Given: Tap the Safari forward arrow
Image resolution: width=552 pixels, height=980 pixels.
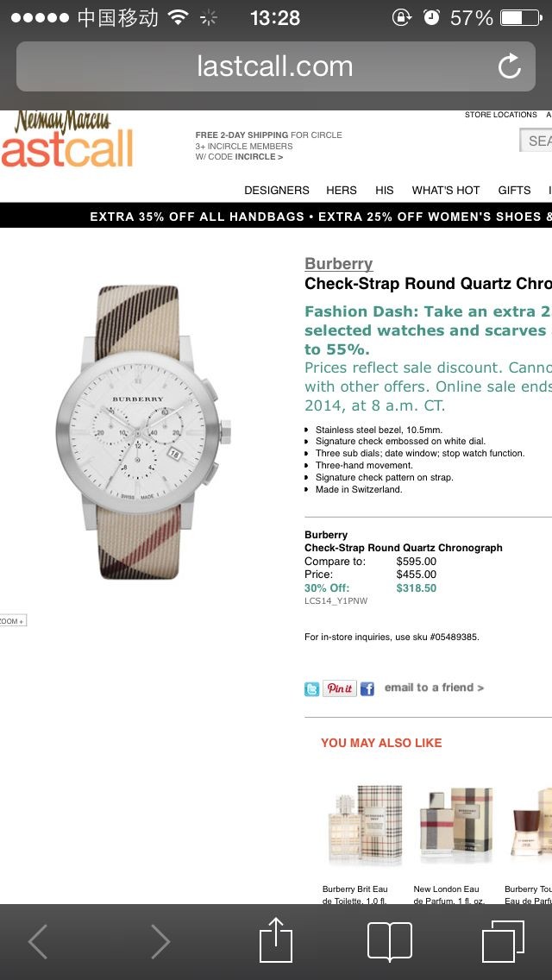Looking at the screenshot, I should click(x=160, y=941).
